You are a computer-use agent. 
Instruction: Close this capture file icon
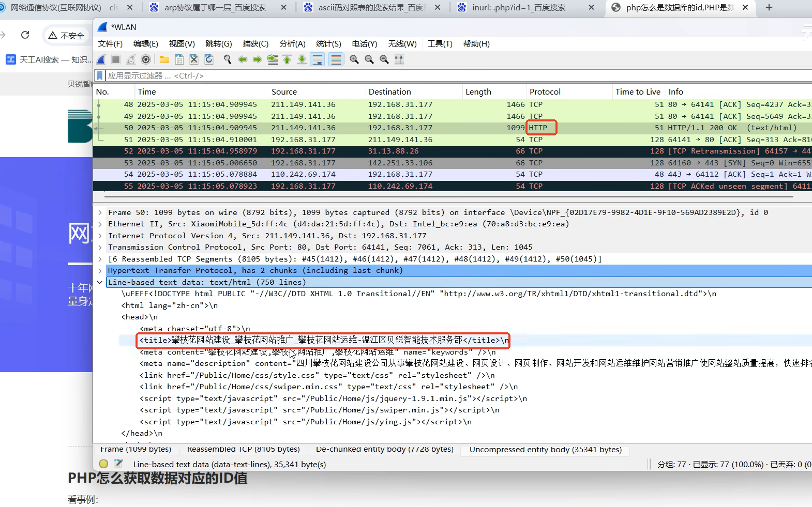194,59
